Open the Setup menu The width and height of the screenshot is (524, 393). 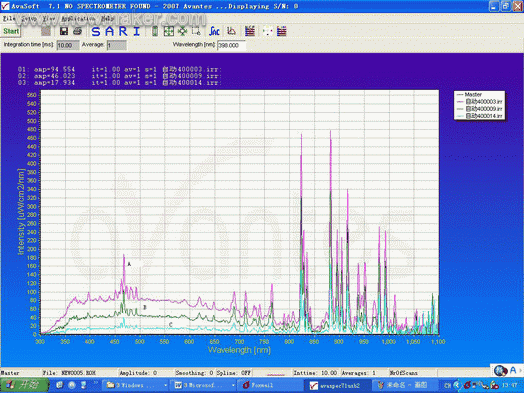point(29,18)
